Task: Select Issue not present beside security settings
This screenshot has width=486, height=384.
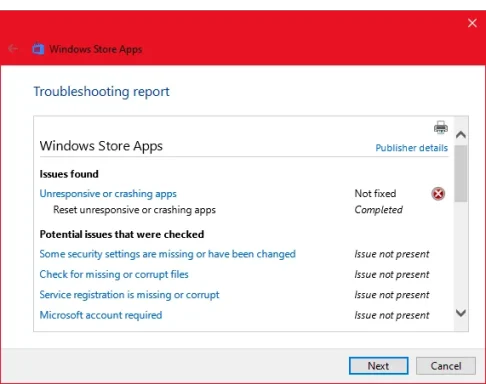Action: 392,254
